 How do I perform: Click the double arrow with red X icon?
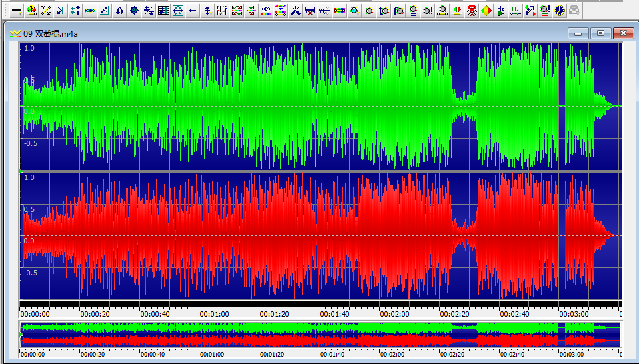[310, 11]
